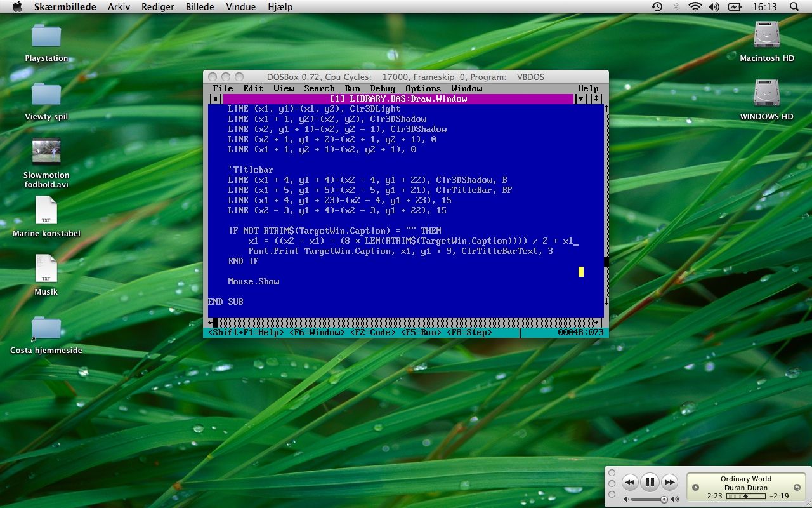Click the Time Machine menu bar icon
The width and height of the screenshot is (812, 508).
click(x=657, y=7)
